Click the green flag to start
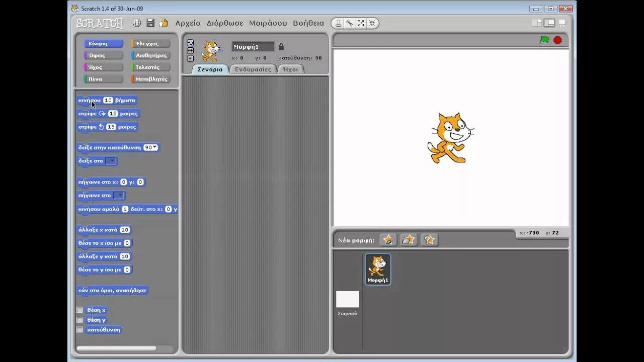 (x=544, y=40)
